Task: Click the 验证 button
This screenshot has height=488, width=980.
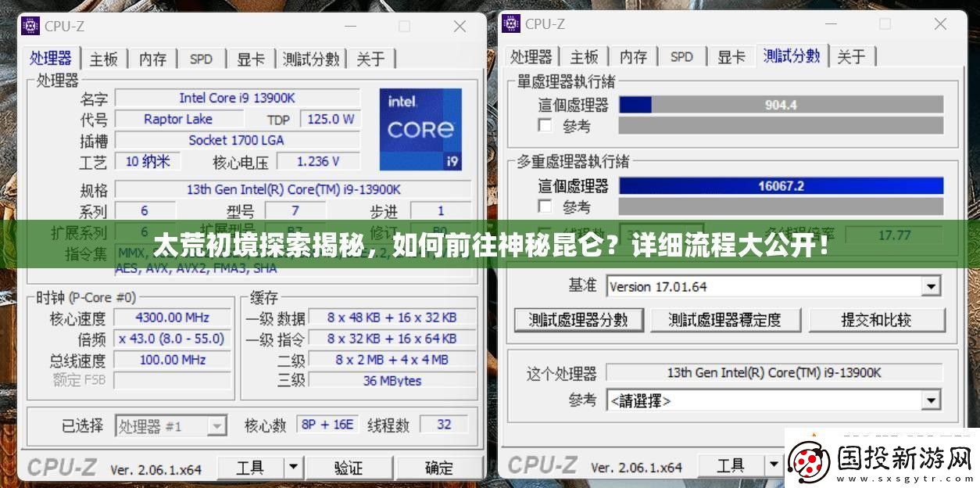Action: point(349,467)
